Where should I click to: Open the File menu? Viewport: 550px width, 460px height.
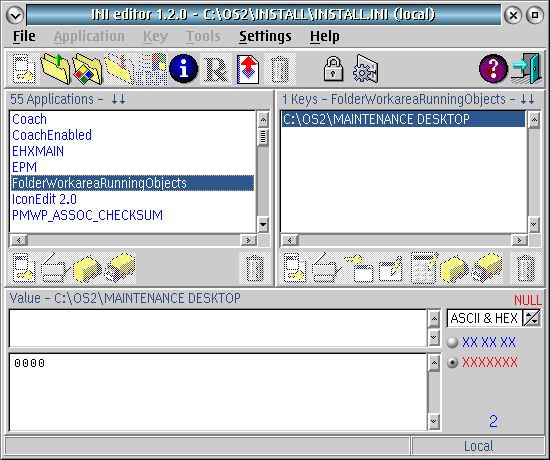click(x=24, y=36)
